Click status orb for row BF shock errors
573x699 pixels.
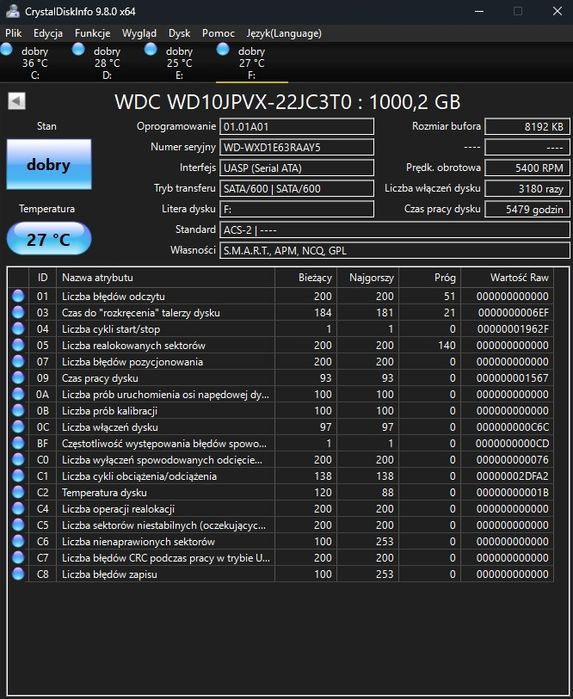coord(18,443)
